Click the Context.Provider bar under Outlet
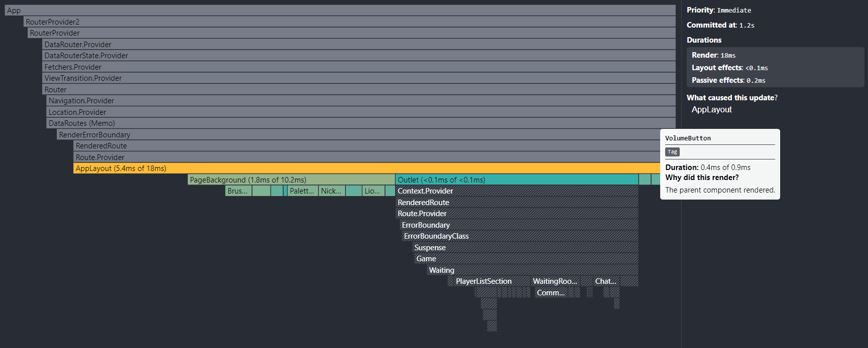This screenshot has width=868, height=348. tap(517, 191)
